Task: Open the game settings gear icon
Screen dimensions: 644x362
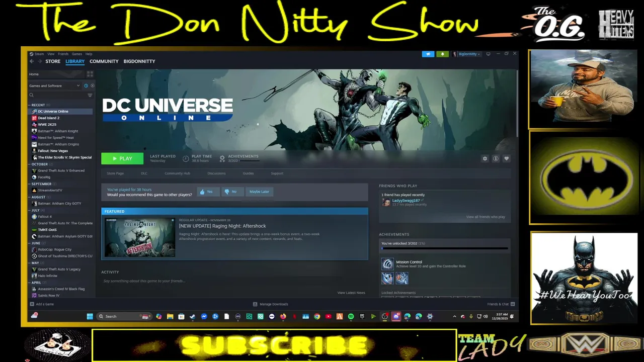Action: click(485, 158)
